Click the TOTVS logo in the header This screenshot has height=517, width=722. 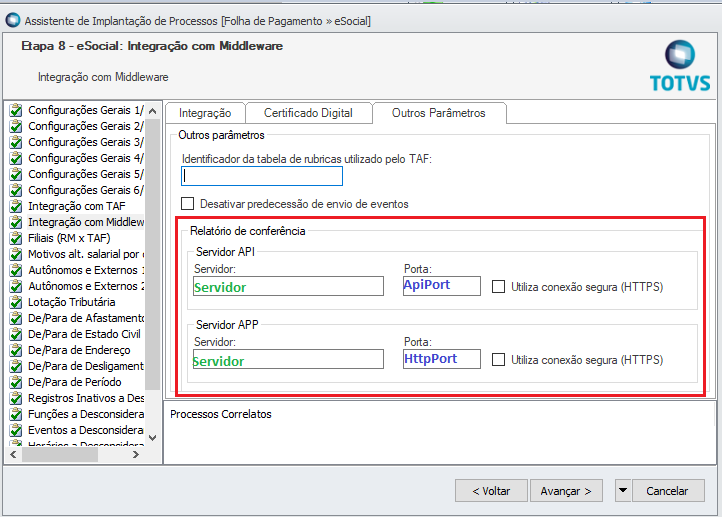coord(680,66)
